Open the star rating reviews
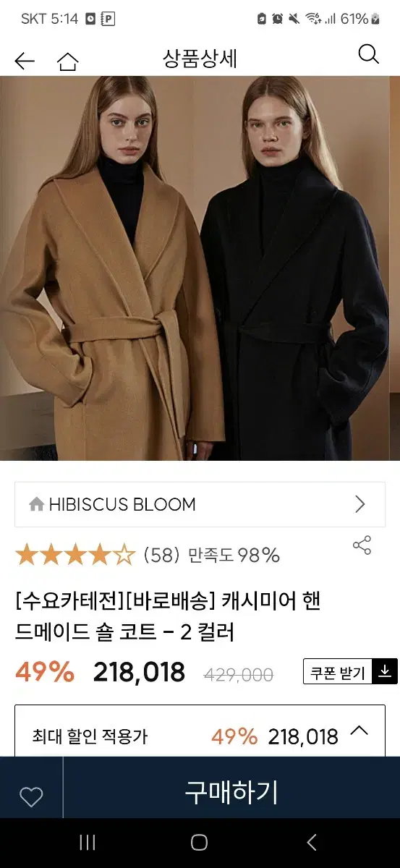The image size is (400, 868). [75, 556]
